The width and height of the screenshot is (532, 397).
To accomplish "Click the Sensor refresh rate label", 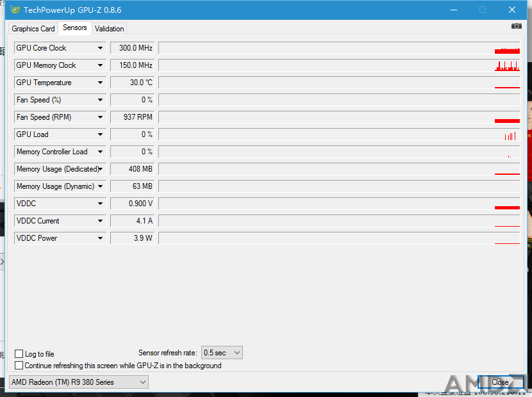I will [167, 353].
